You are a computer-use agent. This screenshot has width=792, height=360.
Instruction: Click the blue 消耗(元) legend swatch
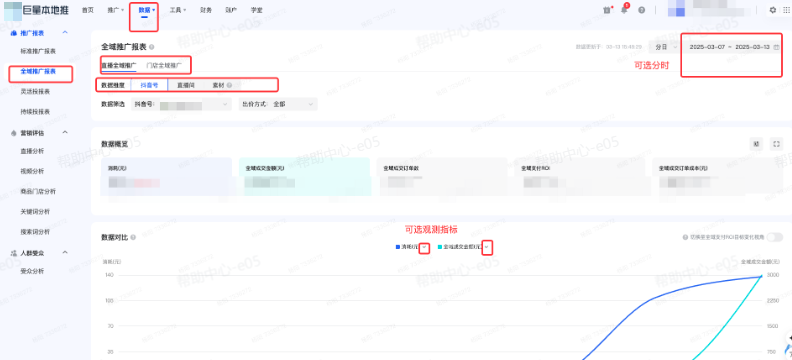(398, 247)
